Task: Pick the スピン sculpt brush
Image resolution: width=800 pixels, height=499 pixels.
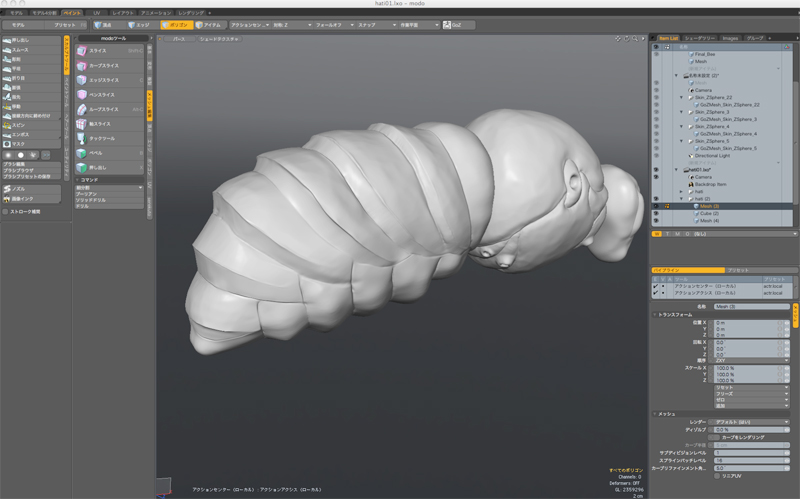Action: click(31, 125)
